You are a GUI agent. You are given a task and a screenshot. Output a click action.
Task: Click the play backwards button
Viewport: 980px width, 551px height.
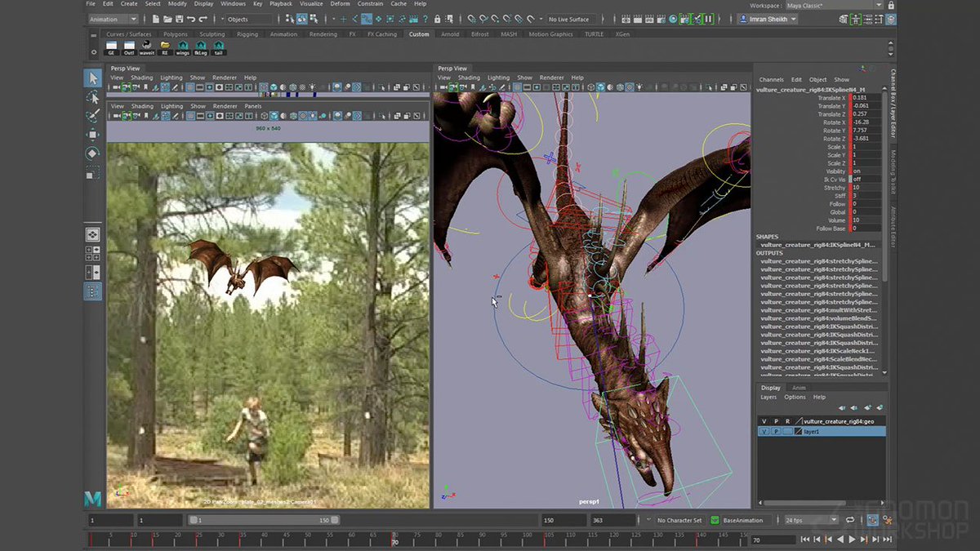[840, 539]
